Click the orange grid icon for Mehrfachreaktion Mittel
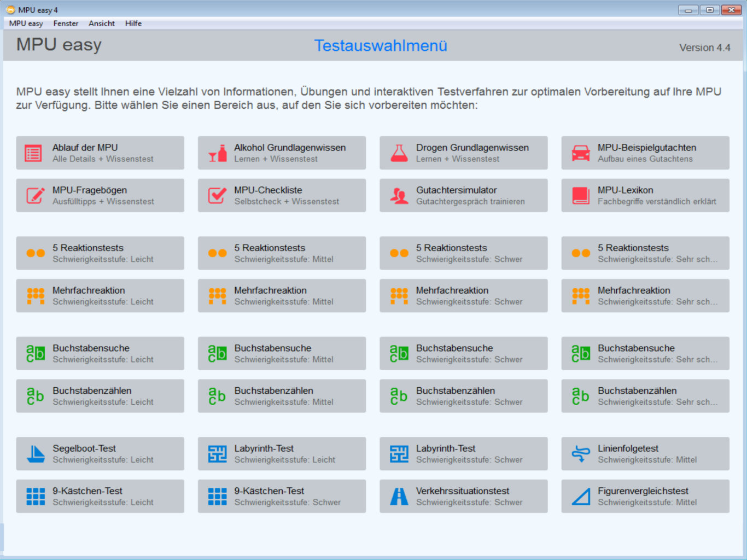 pyautogui.click(x=217, y=296)
